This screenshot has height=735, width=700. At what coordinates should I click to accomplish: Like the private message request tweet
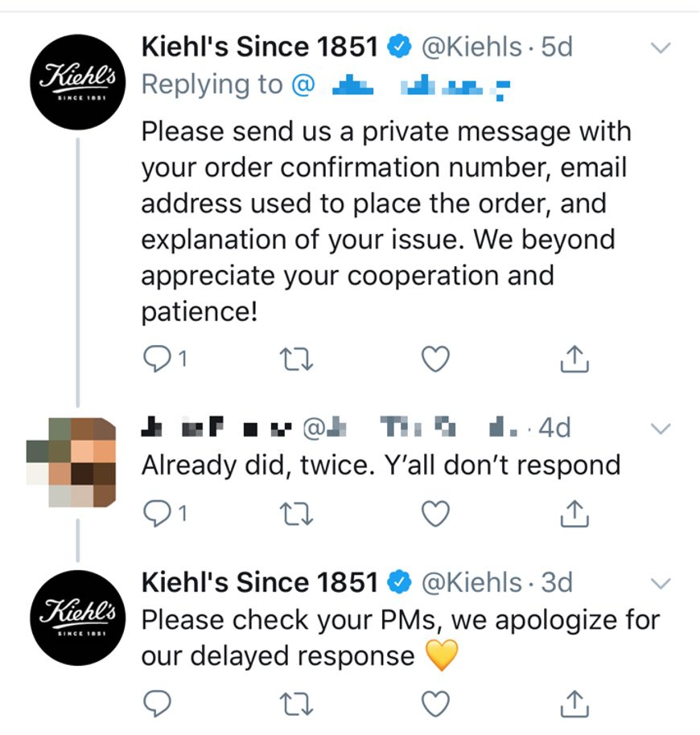pos(435,359)
